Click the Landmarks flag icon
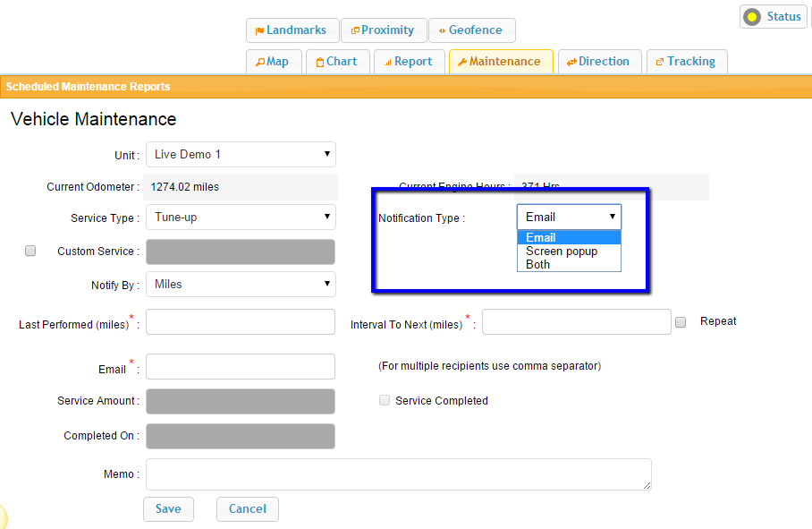 pyautogui.click(x=259, y=30)
